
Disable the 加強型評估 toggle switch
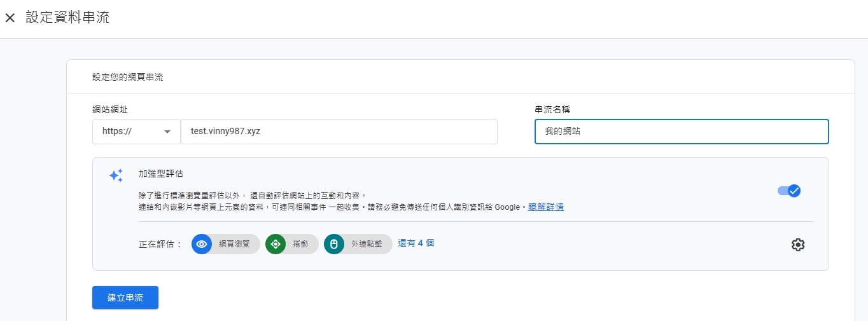tap(789, 191)
